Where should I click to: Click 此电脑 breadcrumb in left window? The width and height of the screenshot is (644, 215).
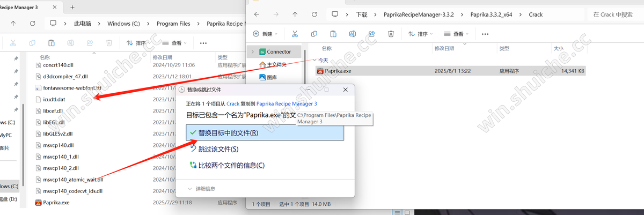[x=83, y=24]
